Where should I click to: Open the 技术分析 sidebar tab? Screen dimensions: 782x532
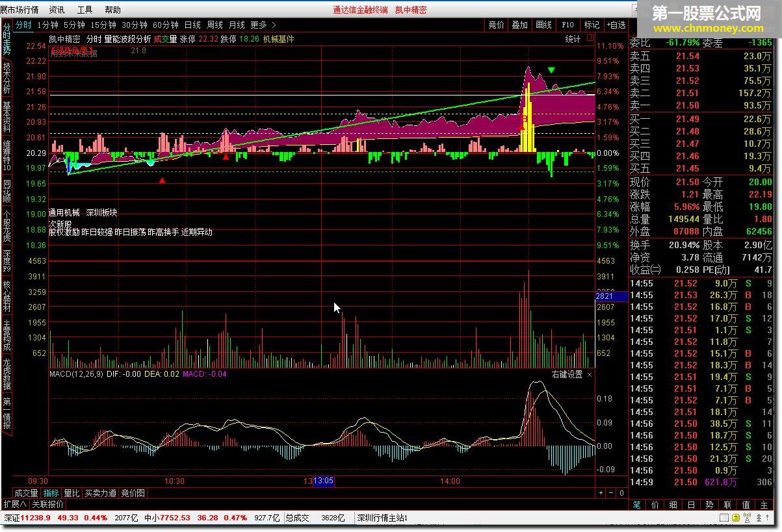pos(7,79)
